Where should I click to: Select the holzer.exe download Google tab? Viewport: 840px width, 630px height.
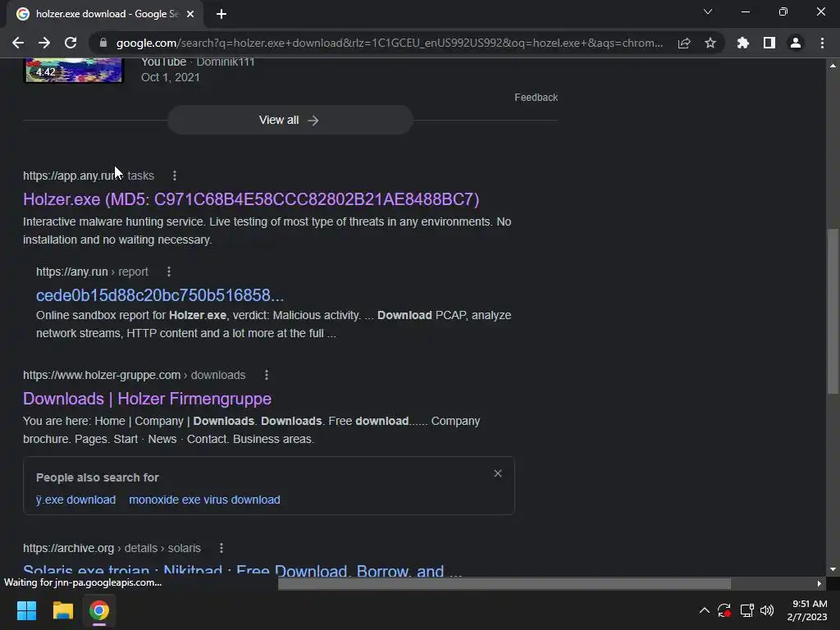pos(104,14)
